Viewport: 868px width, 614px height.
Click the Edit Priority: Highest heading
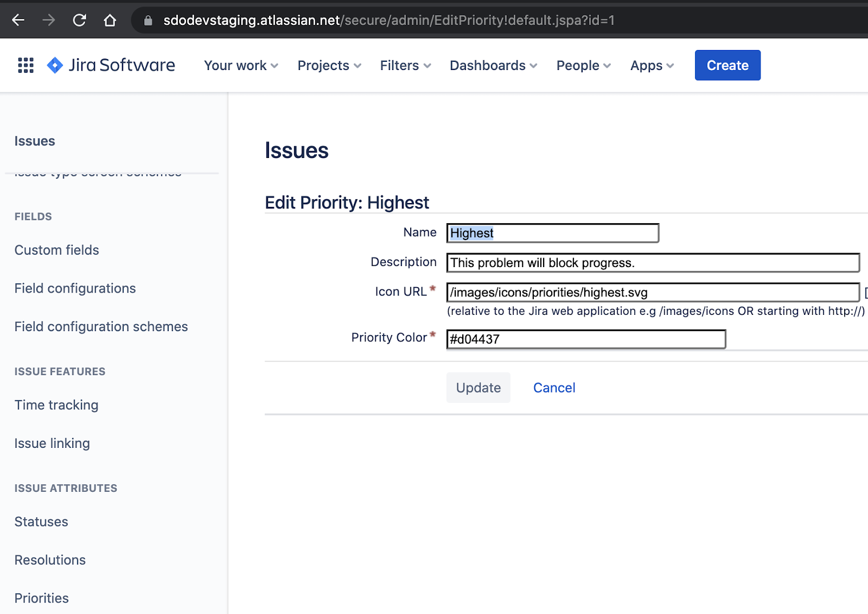click(x=347, y=202)
